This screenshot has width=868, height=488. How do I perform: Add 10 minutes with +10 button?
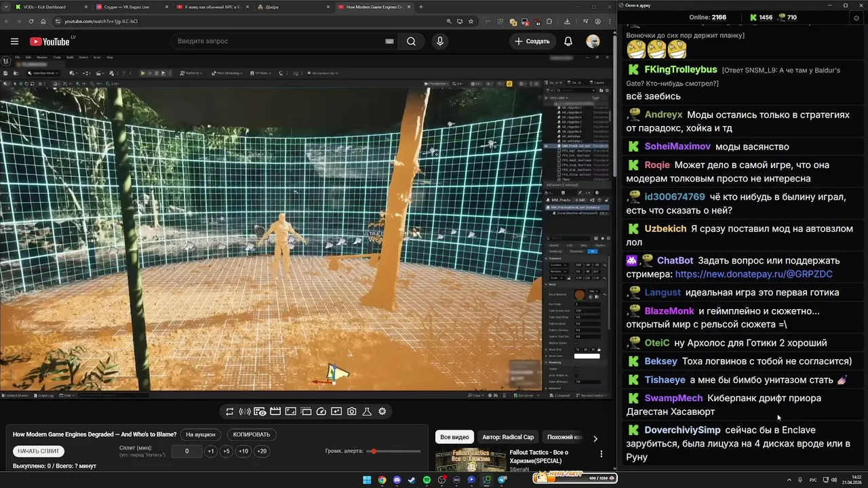pyautogui.click(x=243, y=451)
